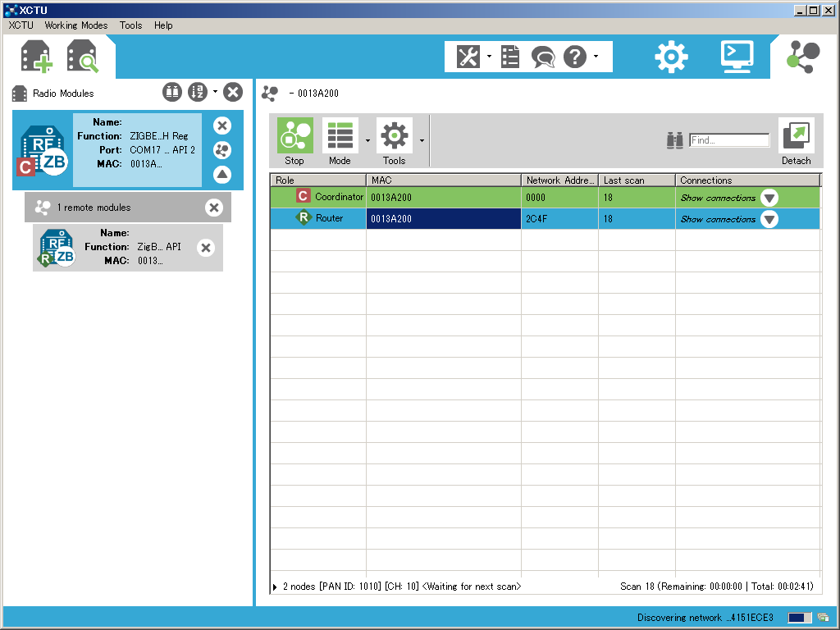The width and height of the screenshot is (840, 630).
Task: Click Show connections link in Router row
Action: click(x=718, y=219)
